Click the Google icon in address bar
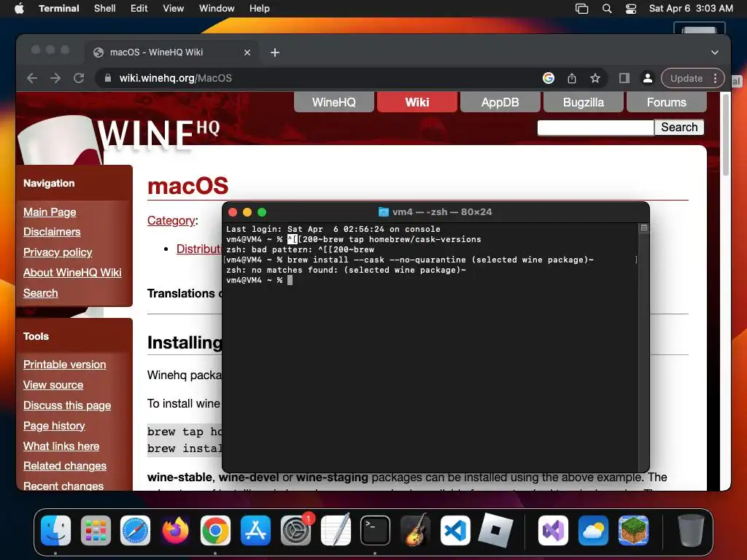 pos(549,78)
